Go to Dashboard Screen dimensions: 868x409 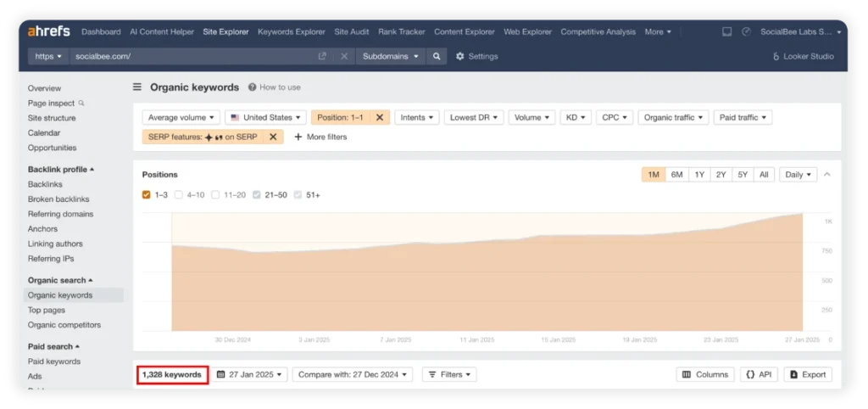101,31
